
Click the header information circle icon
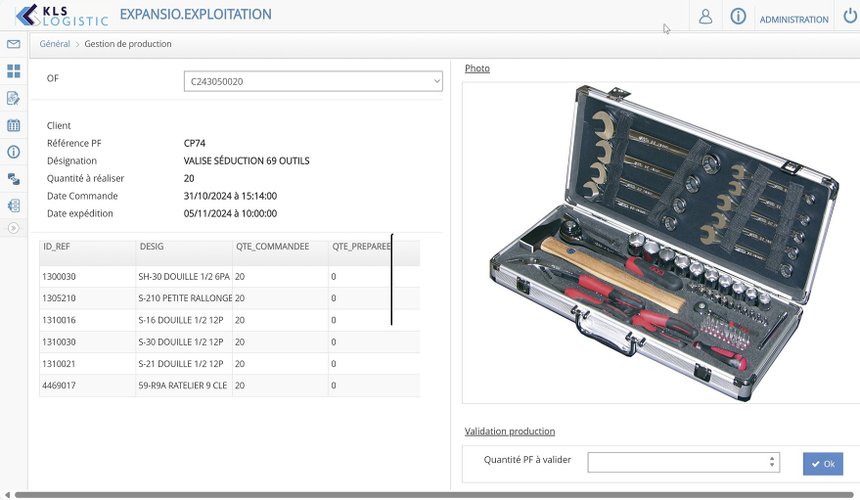point(738,16)
